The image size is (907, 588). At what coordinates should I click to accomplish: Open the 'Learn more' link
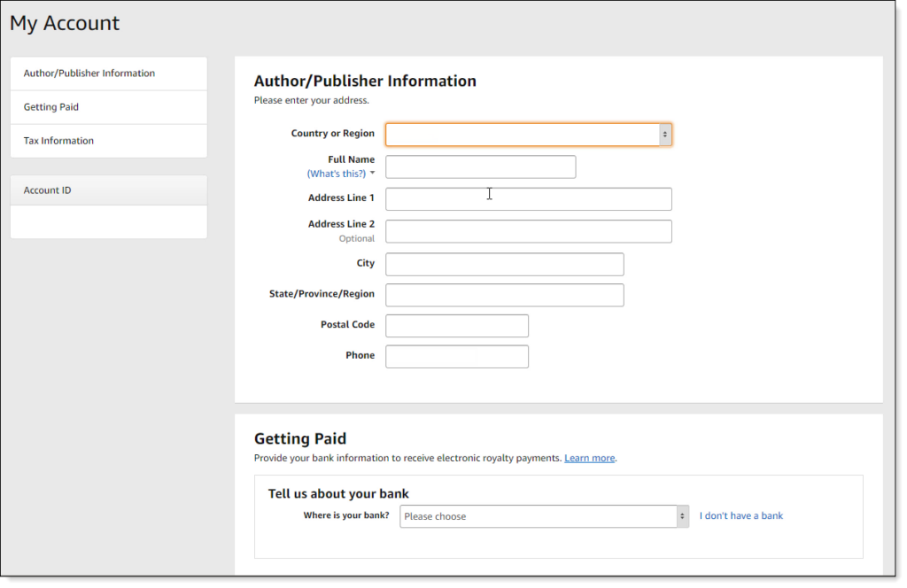[589, 458]
